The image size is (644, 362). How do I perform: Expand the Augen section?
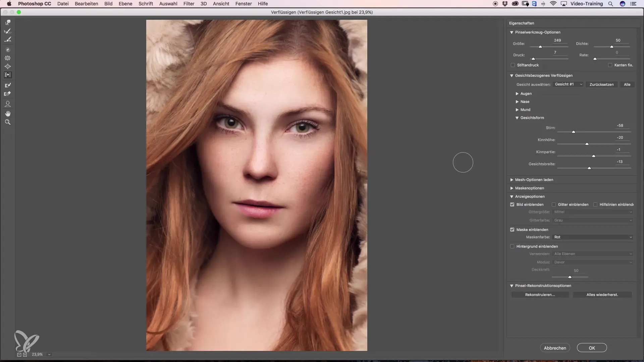517,94
